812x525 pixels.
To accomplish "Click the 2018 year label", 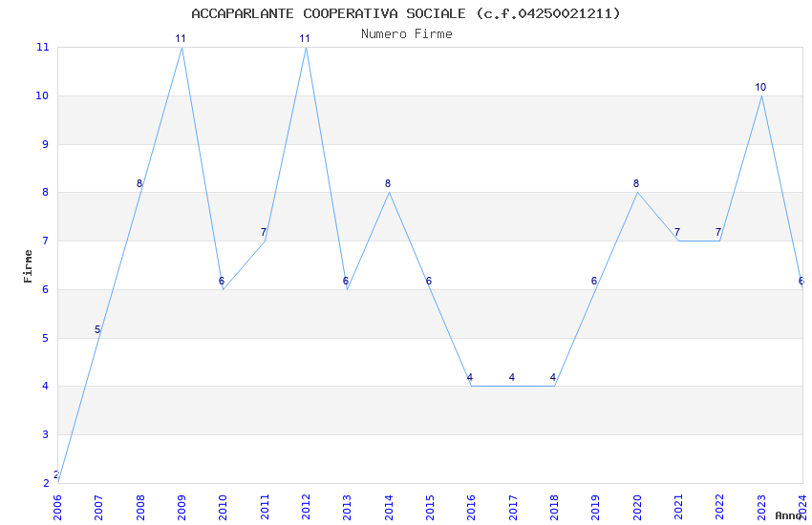I will coord(554,507).
